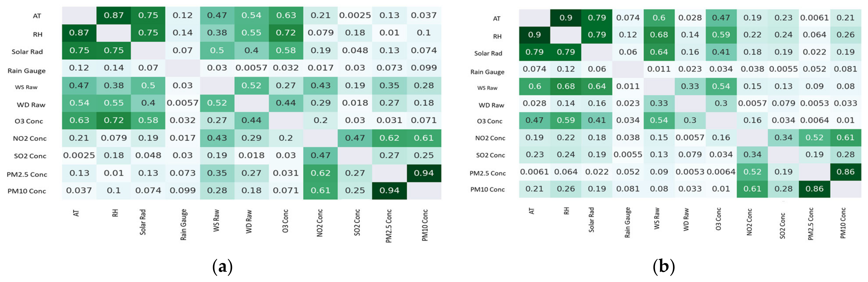This screenshot has width=868, height=282.
Task: Click the rotated 'PM10 Conc' column label under heatmap (a)
Action: coord(425,225)
